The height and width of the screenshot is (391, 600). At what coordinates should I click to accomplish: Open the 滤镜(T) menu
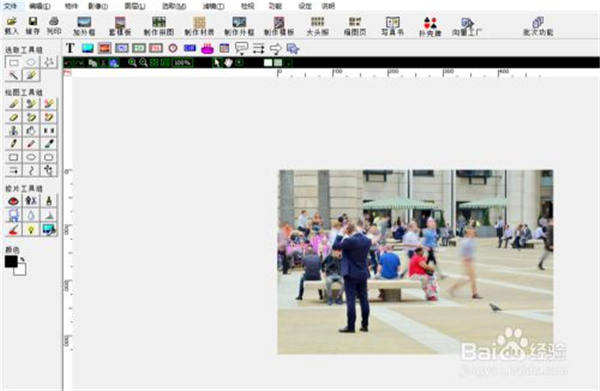[213, 6]
